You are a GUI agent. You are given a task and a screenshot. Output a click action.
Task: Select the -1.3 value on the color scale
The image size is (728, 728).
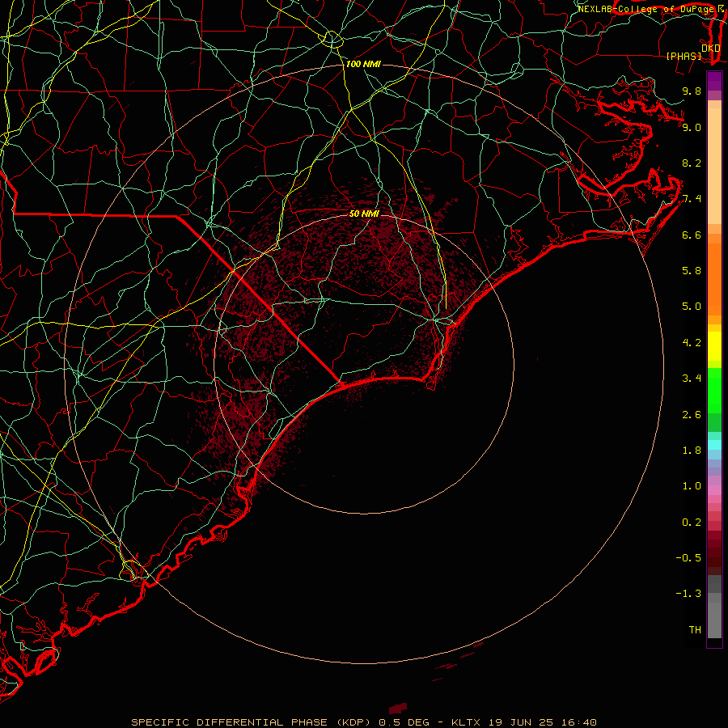(x=688, y=594)
